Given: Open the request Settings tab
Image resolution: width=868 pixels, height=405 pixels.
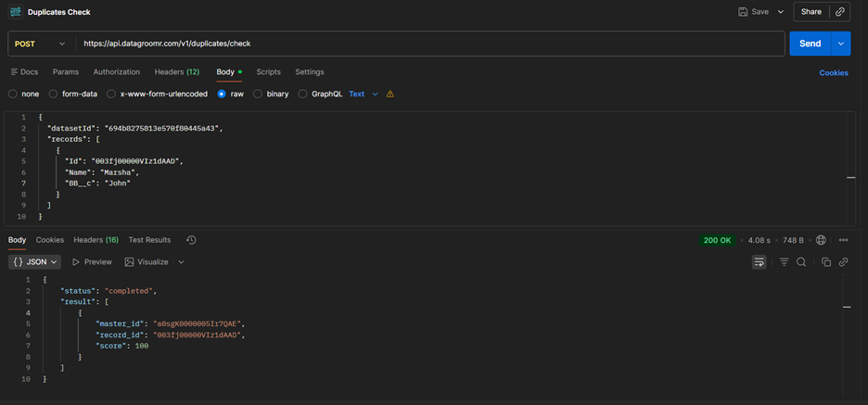Looking at the screenshot, I should (x=310, y=72).
